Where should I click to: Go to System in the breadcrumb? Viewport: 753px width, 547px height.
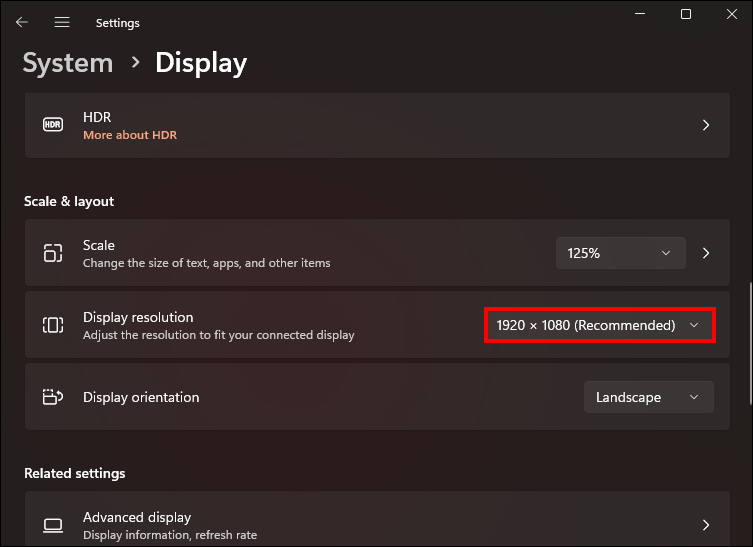point(68,63)
